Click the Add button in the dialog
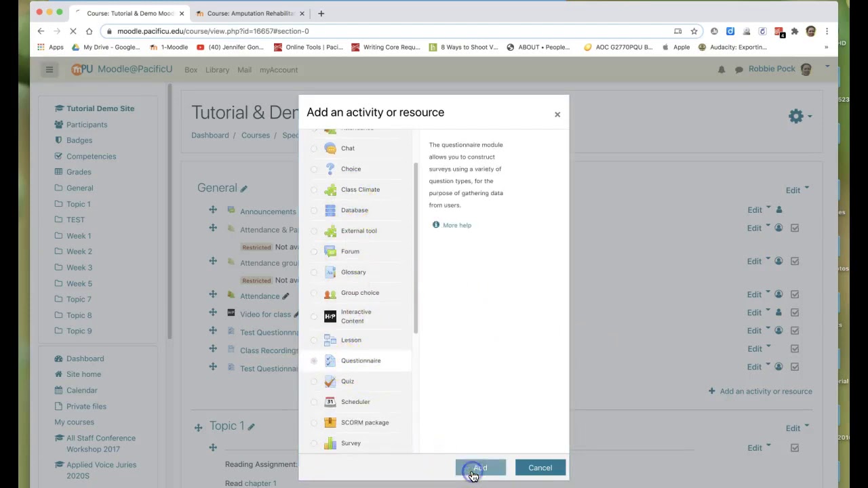 [481, 468]
